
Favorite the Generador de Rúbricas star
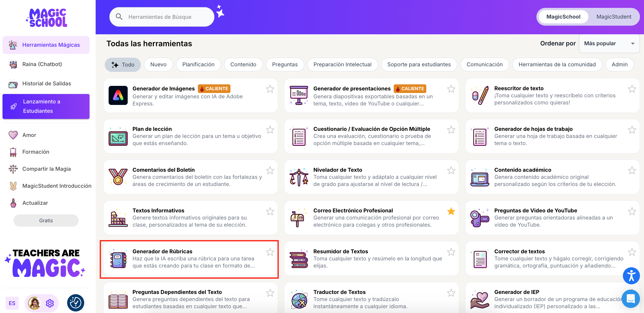(270, 252)
